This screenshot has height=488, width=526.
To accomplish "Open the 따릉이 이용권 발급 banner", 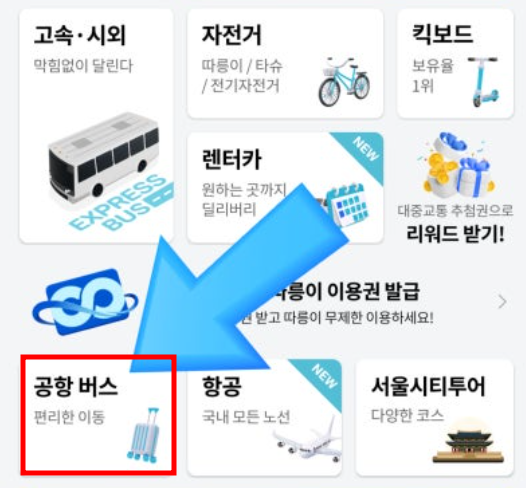I will pos(268,302).
